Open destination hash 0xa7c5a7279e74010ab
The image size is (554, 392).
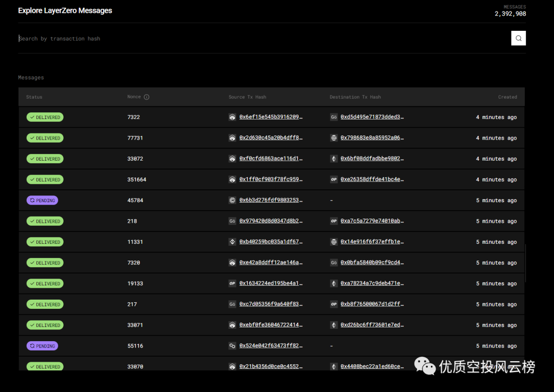coord(372,221)
